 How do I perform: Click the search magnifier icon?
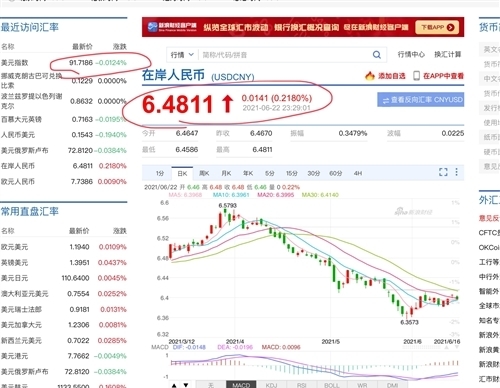377,55
